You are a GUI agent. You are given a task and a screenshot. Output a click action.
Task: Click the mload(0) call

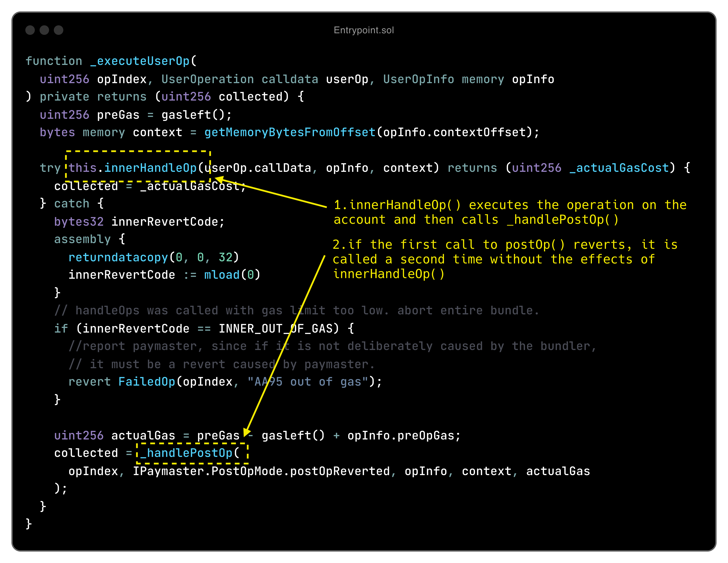coord(232,275)
